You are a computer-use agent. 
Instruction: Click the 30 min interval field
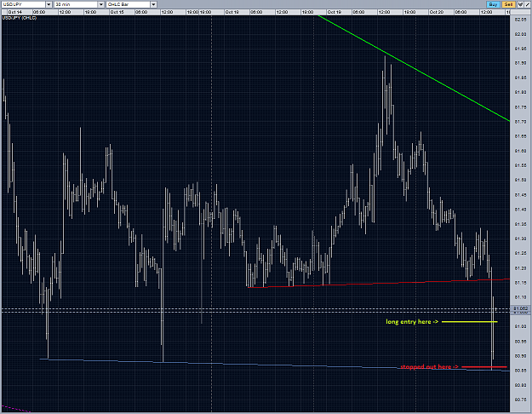coord(76,4)
